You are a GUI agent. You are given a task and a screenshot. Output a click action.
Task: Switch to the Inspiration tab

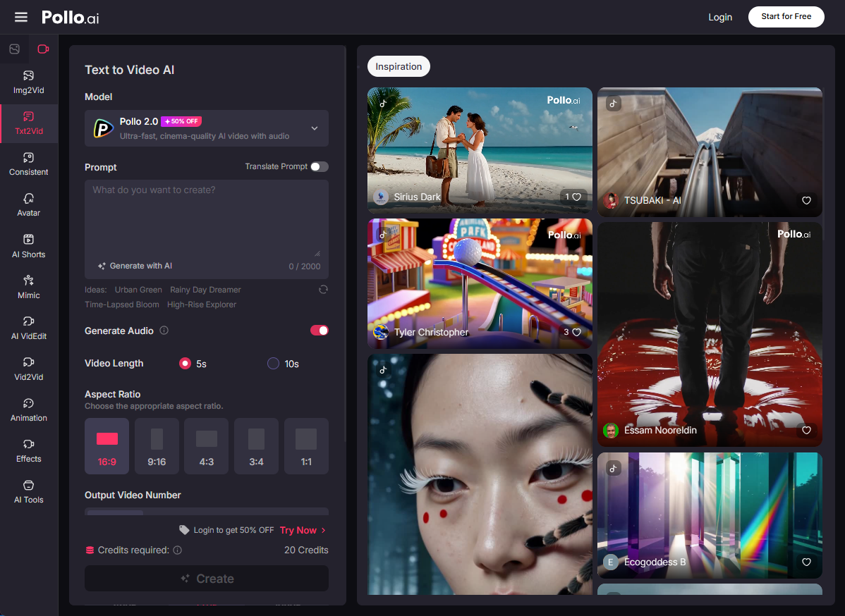click(399, 66)
